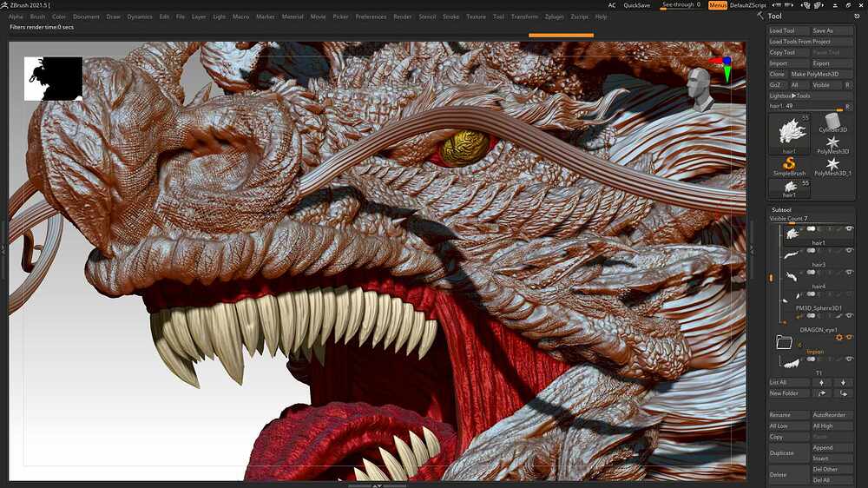Hide the hair1 subtool eye icon

click(x=849, y=228)
